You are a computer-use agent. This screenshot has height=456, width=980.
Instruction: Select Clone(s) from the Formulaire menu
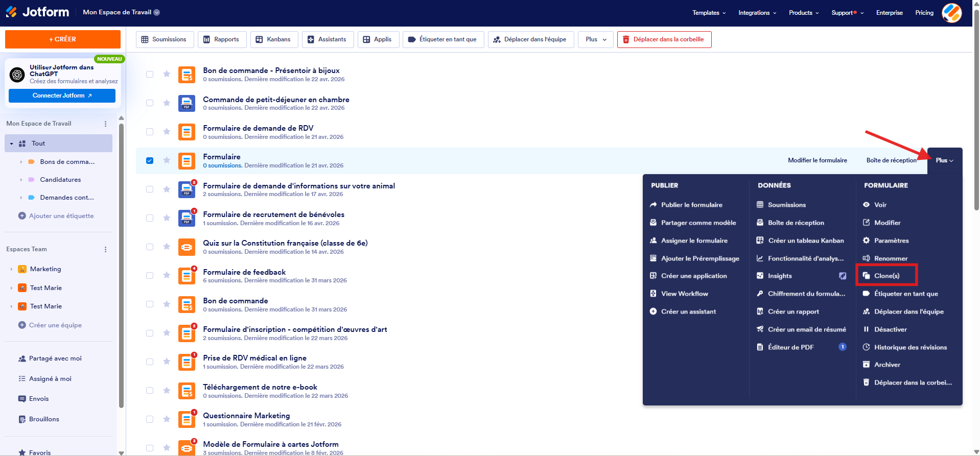(x=886, y=276)
